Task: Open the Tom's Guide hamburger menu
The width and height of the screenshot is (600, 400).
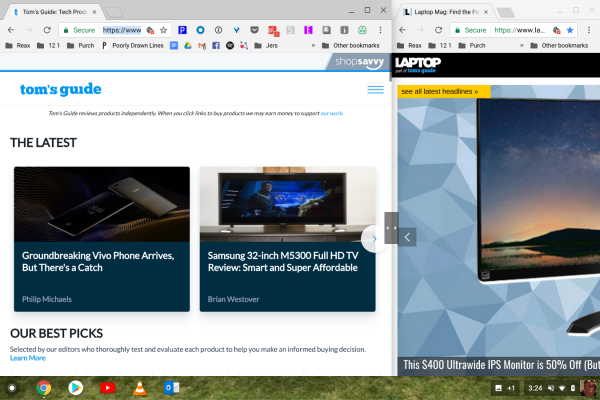Action: coord(375,90)
